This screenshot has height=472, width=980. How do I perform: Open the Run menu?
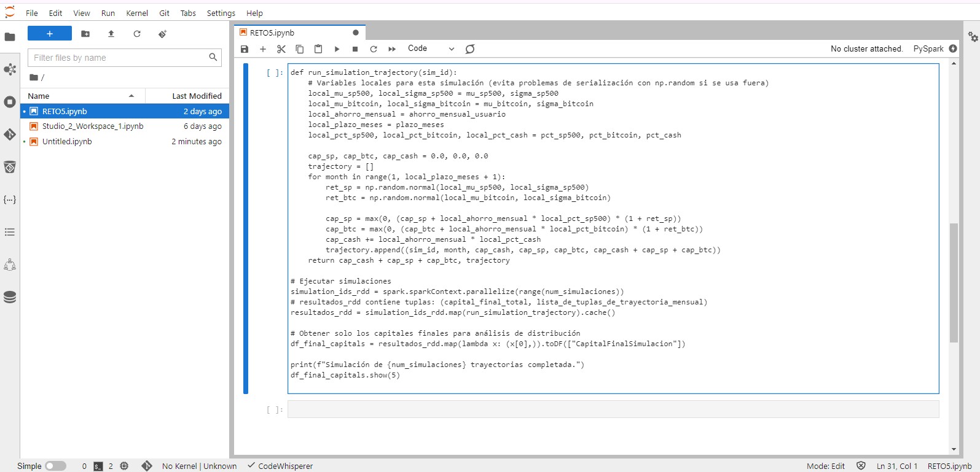click(x=108, y=13)
